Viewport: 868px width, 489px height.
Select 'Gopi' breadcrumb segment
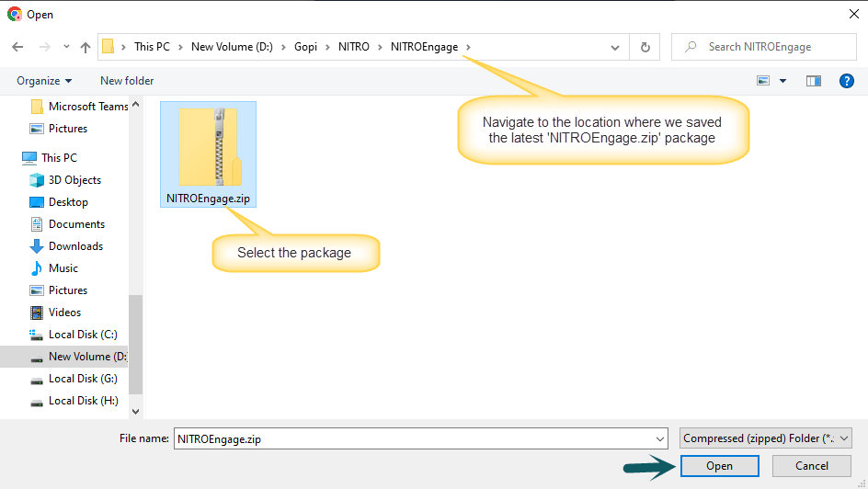tap(305, 47)
